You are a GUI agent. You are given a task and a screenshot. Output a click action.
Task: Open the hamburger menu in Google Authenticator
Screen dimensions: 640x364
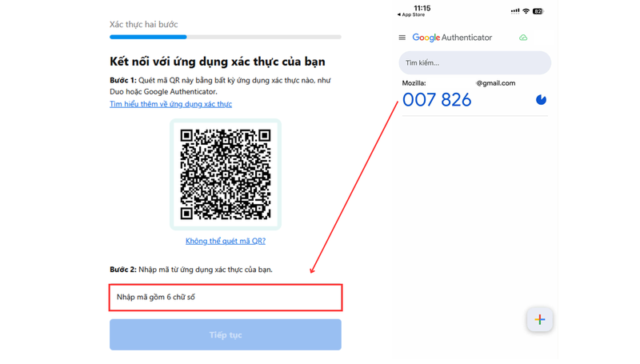tap(402, 38)
